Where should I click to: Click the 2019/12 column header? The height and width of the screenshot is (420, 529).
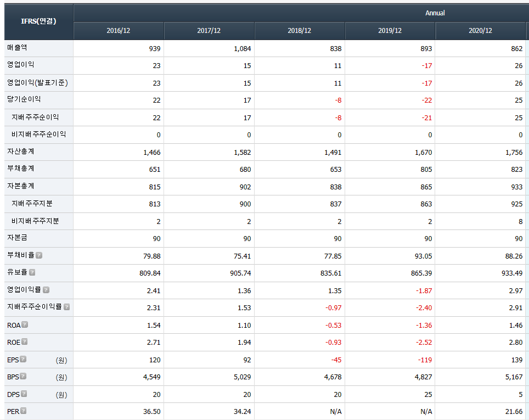390,31
